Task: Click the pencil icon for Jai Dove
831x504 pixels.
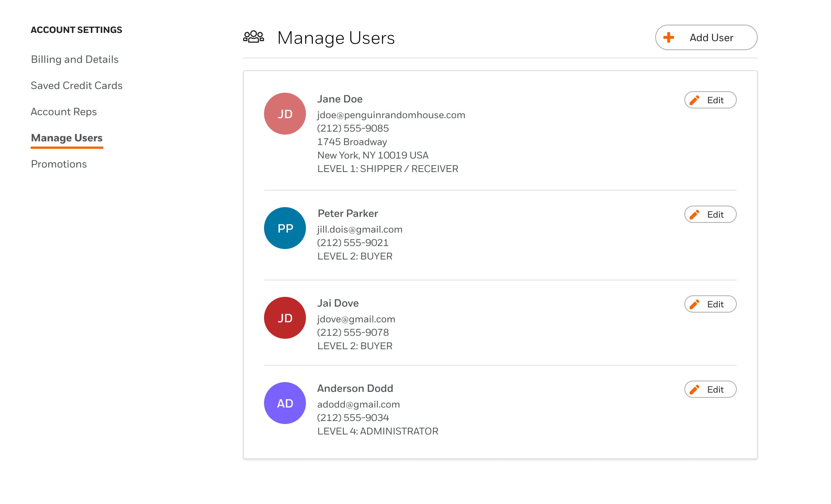Action: tap(694, 304)
